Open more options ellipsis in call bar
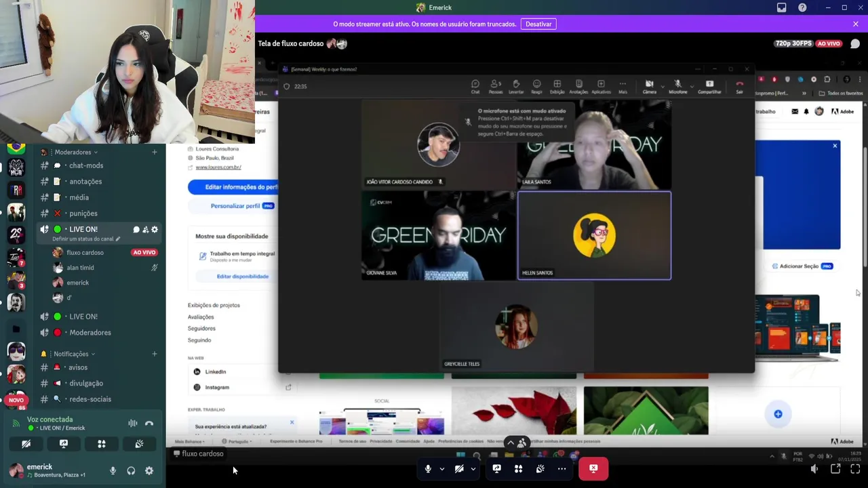The height and width of the screenshot is (488, 868). (561, 468)
